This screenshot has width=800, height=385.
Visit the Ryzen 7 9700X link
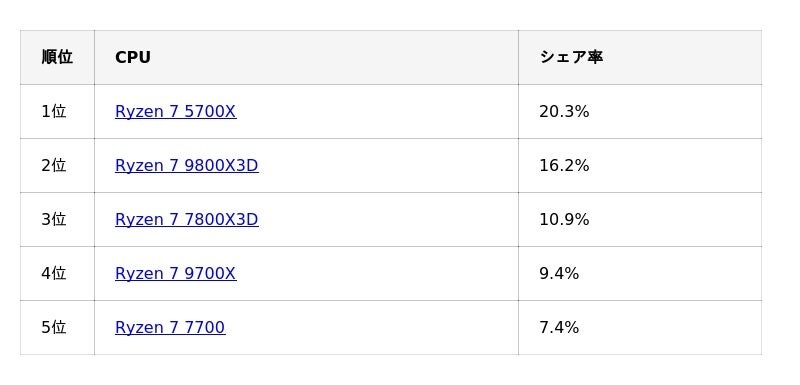pyautogui.click(x=176, y=273)
